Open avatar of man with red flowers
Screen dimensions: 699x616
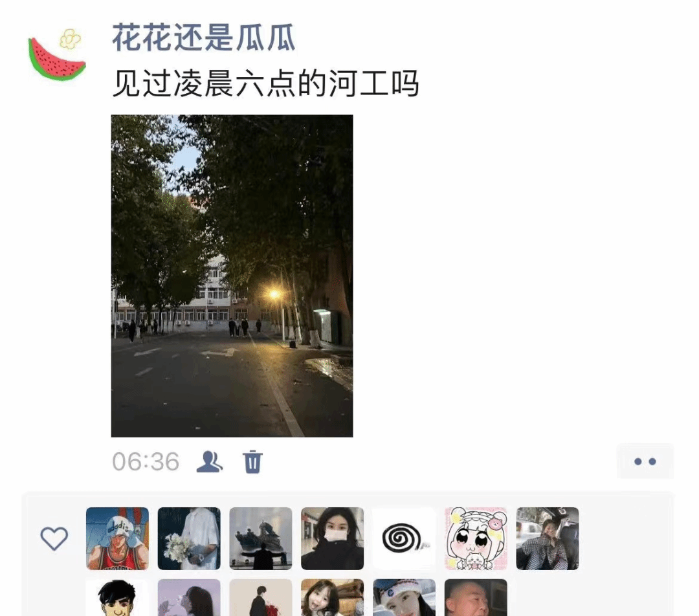click(261, 598)
